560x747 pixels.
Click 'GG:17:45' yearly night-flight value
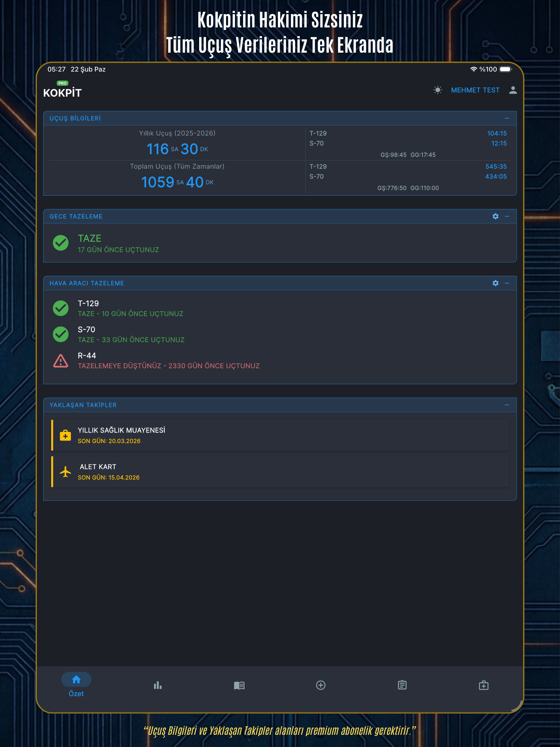click(x=423, y=155)
